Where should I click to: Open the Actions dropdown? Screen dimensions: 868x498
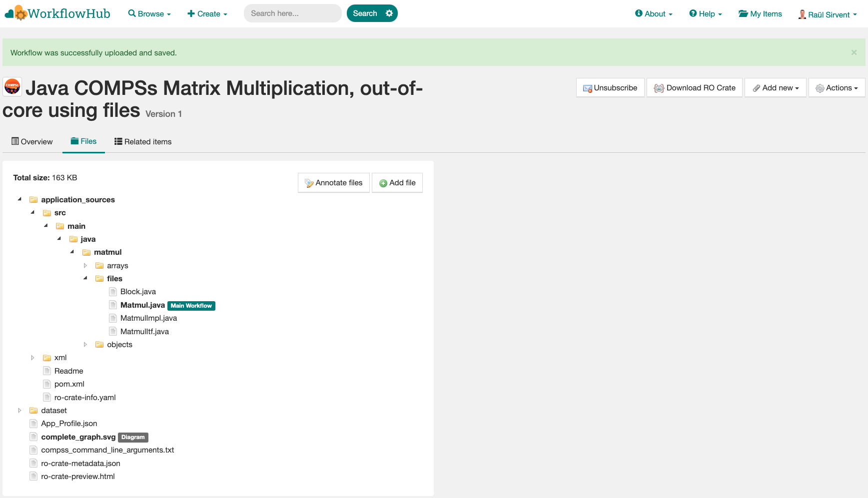[837, 88]
